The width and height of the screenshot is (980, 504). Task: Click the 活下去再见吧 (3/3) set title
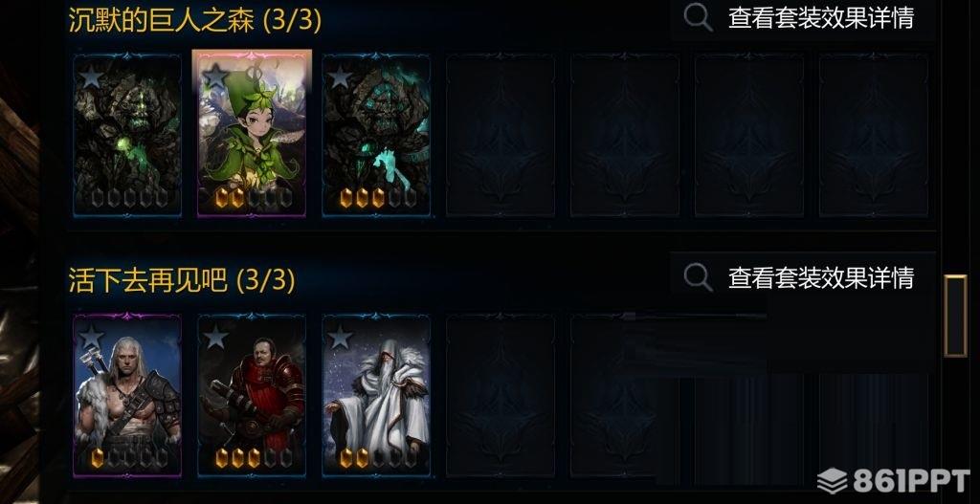(x=181, y=281)
